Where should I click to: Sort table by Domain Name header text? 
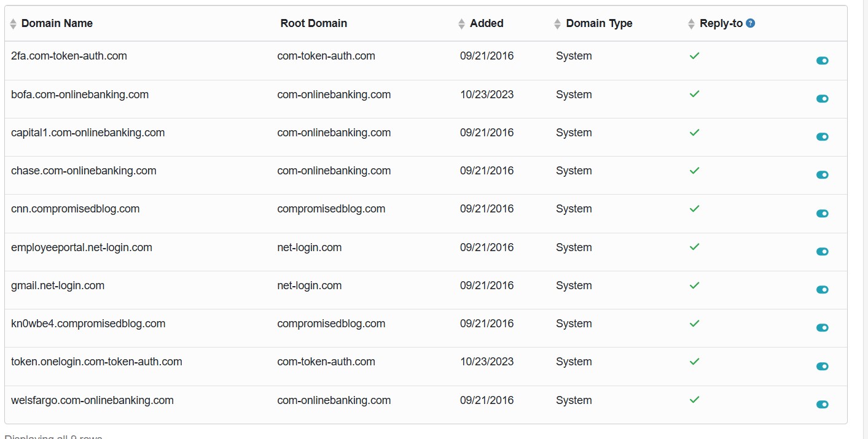(57, 23)
